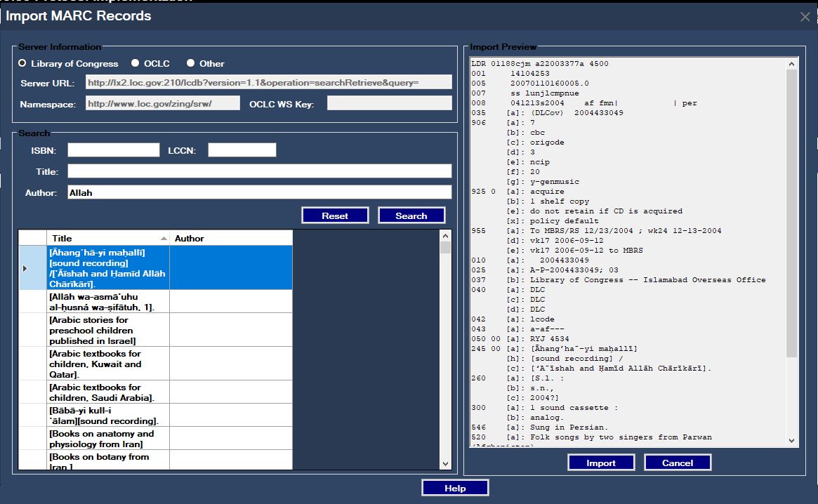Click the LCCN search field

pos(242,149)
